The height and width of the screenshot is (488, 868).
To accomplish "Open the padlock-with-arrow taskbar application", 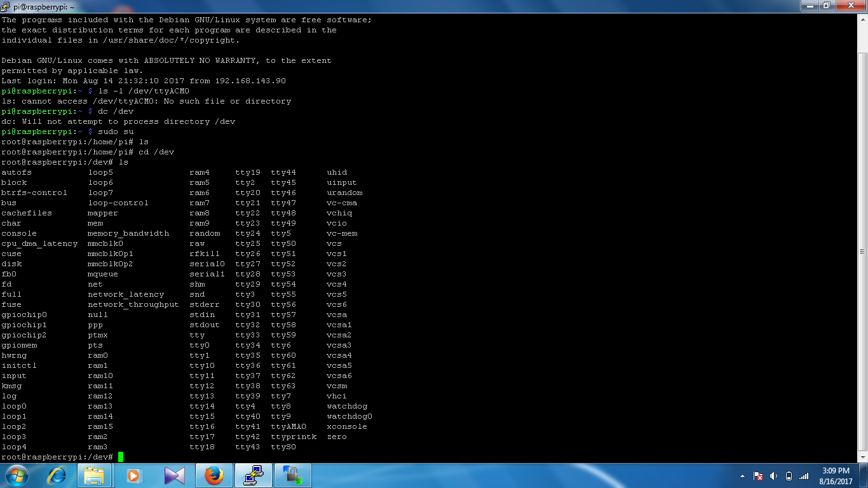I will [293, 475].
